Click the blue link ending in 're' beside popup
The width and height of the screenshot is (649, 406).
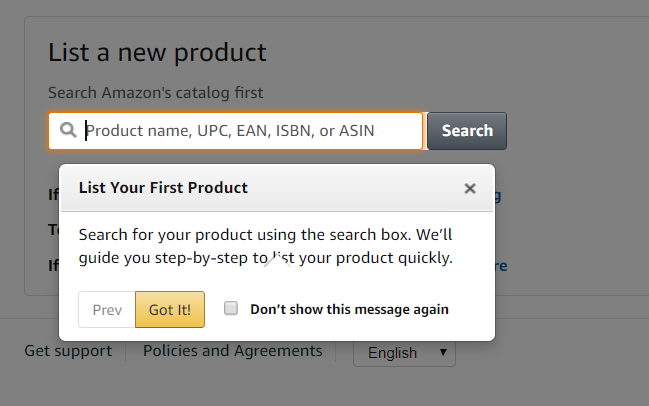pos(501,266)
